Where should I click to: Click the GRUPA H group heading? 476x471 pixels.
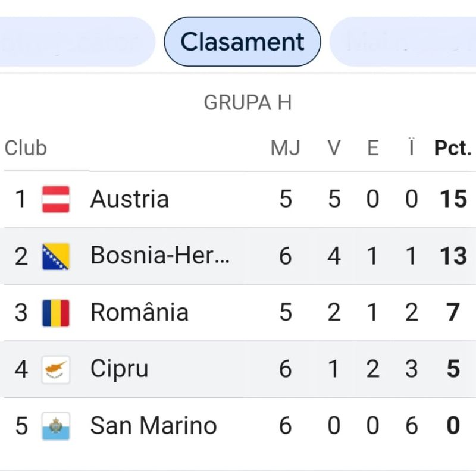pyautogui.click(x=248, y=103)
